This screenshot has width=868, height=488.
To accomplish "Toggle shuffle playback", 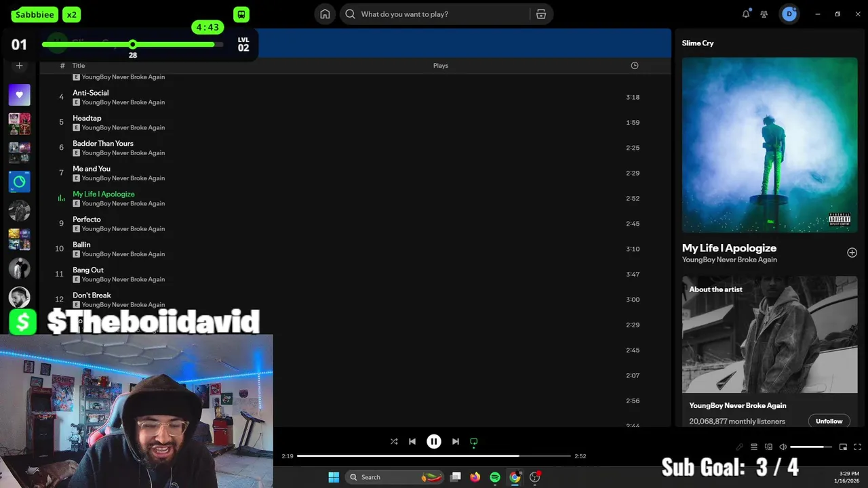I will tap(394, 441).
